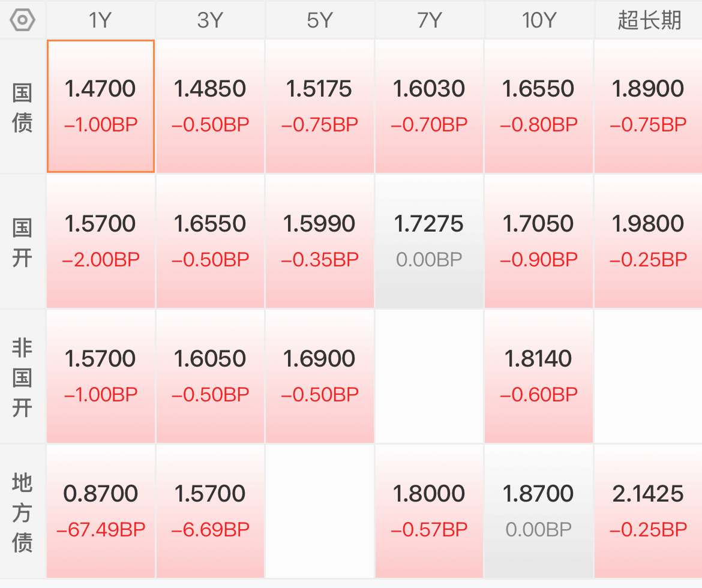The height and width of the screenshot is (588, 702).
Task: Click the 国债 row label
Action: 22,107
